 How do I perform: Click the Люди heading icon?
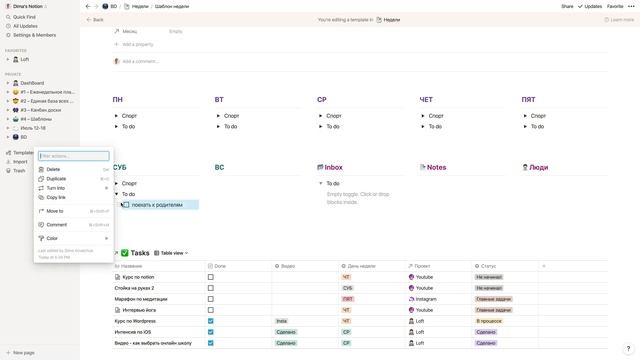tap(525, 167)
